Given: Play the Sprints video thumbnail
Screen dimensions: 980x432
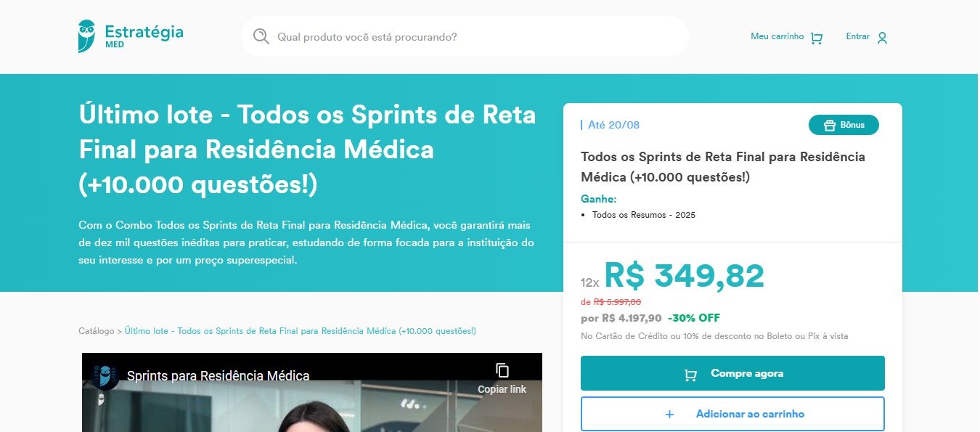Looking at the screenshot, I should (x=312, y=393).
